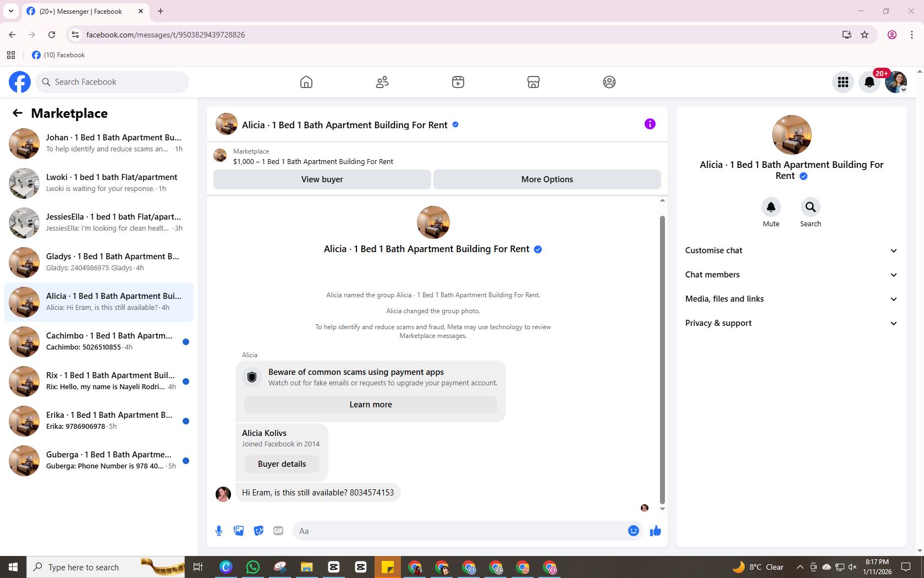
Task: Open the Facebook home logo
Action: (20, 82)
